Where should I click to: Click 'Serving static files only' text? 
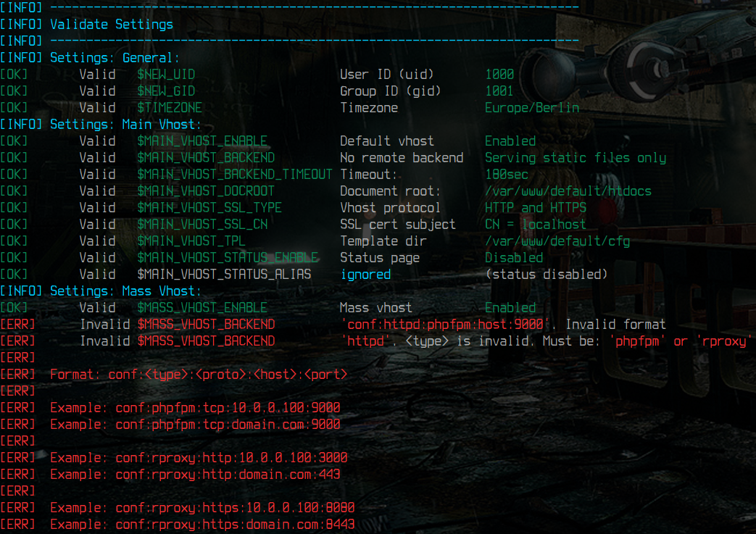[576, 158]
